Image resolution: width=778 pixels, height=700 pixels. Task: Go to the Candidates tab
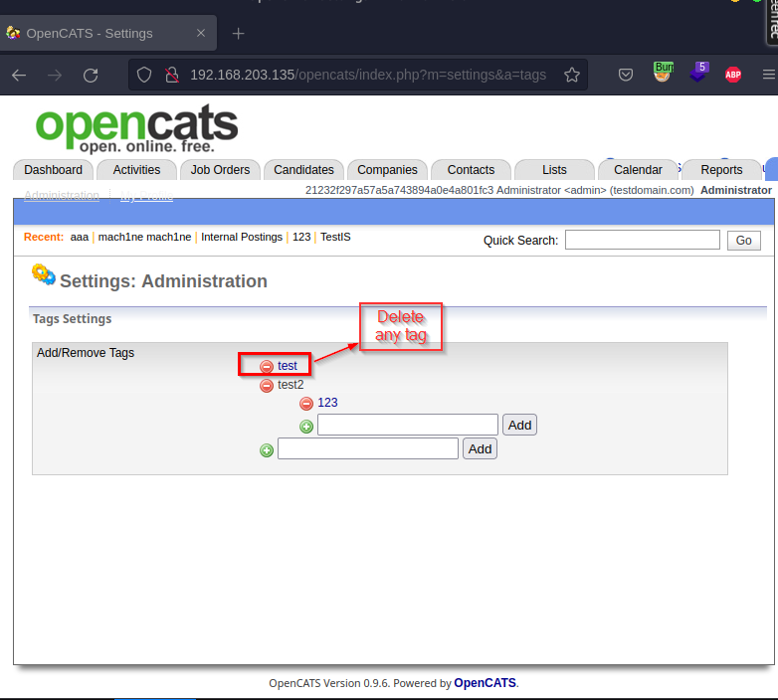pyautogui.click(x=303, y=170)
